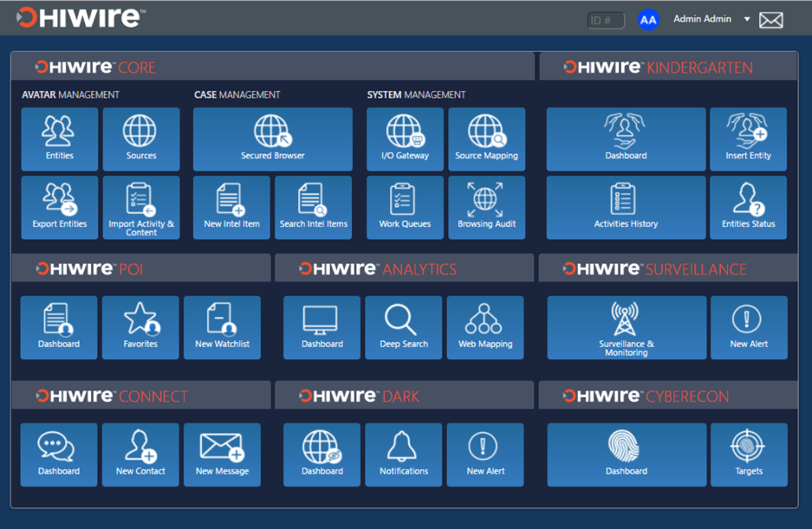
Task: Open the Deep Search analytics tile
Action: (403, 327)
